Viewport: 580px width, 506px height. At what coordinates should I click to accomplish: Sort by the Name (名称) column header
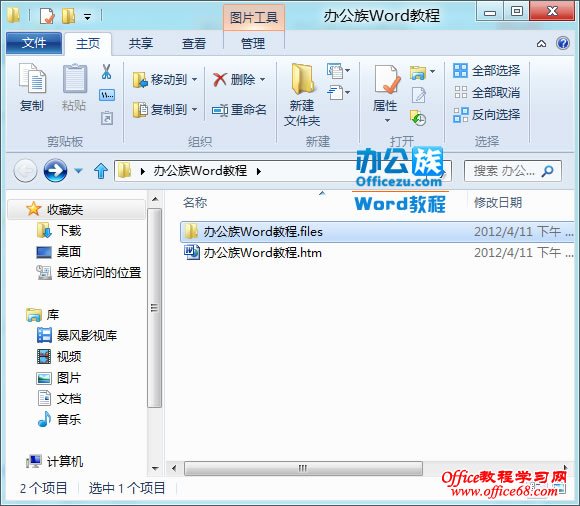(x=195, y=202)
